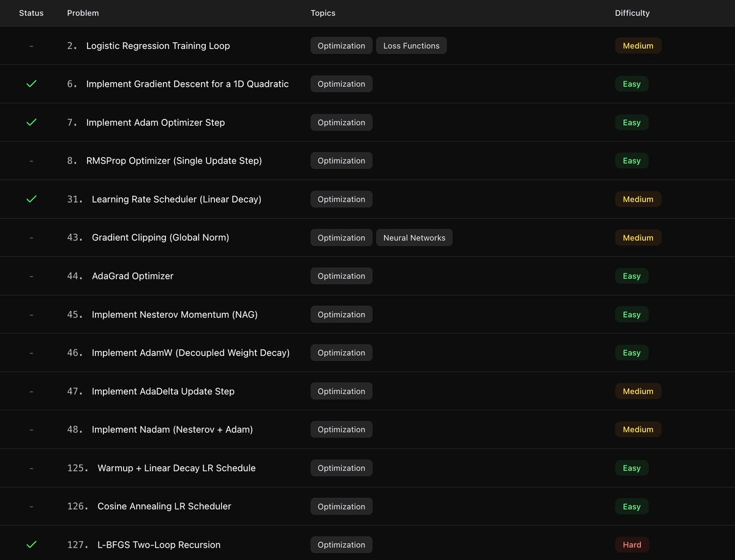Image resolution: width=735 pixels, height=560 pixels.
Task: Click unsolved dash status for AdaGrad Optimizer
Action: (x=31, y=276)
